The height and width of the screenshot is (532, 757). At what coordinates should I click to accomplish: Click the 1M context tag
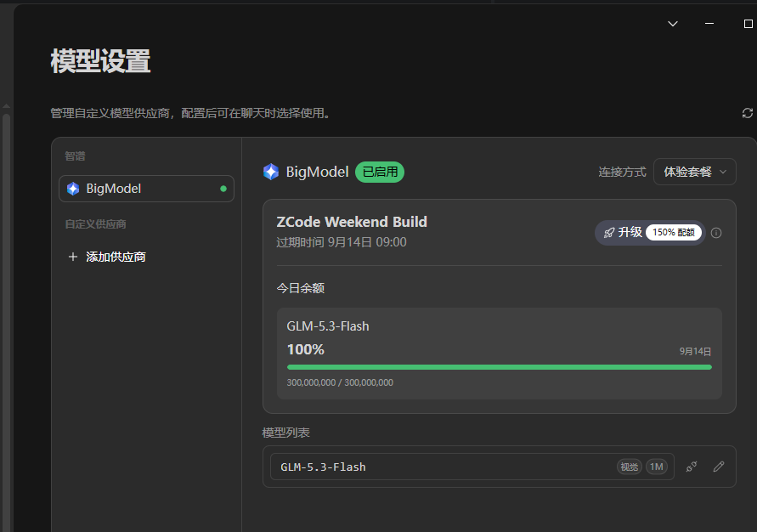(x=657, y=467)
